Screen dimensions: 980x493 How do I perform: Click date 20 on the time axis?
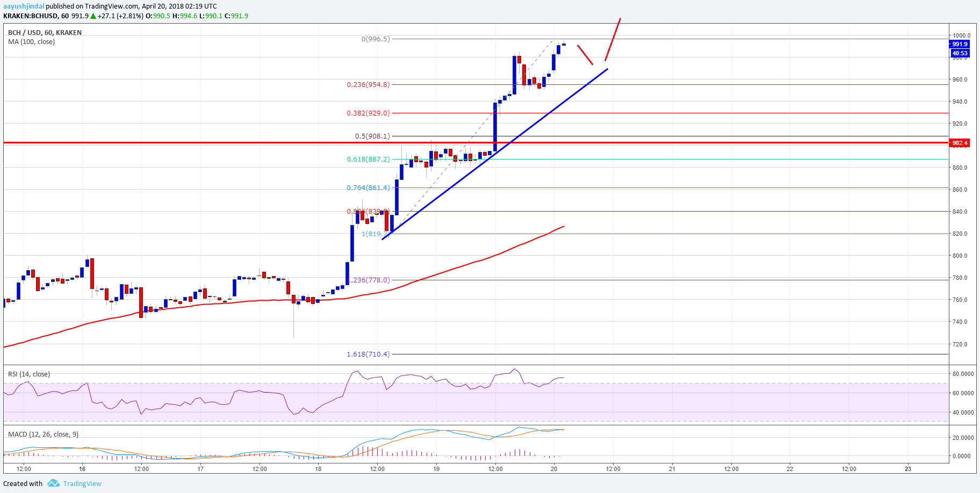tap(554, 469)
